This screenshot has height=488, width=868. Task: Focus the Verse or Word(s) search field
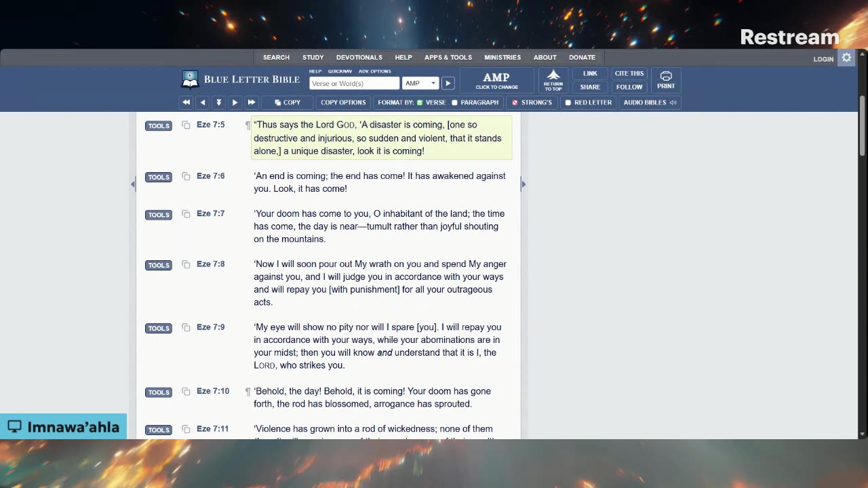354,83
